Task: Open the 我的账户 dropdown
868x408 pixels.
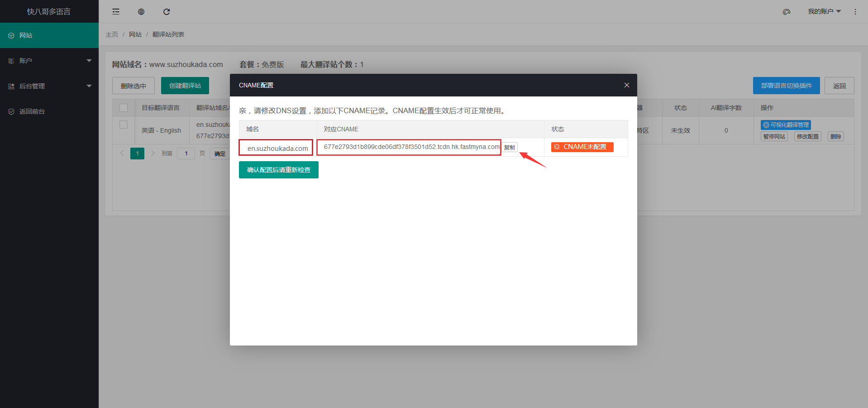Action: point(824,11)
